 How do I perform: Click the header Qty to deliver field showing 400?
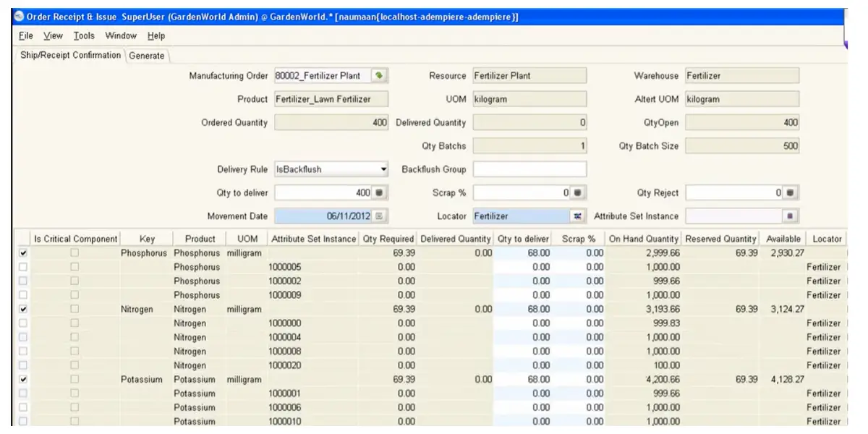323,193
